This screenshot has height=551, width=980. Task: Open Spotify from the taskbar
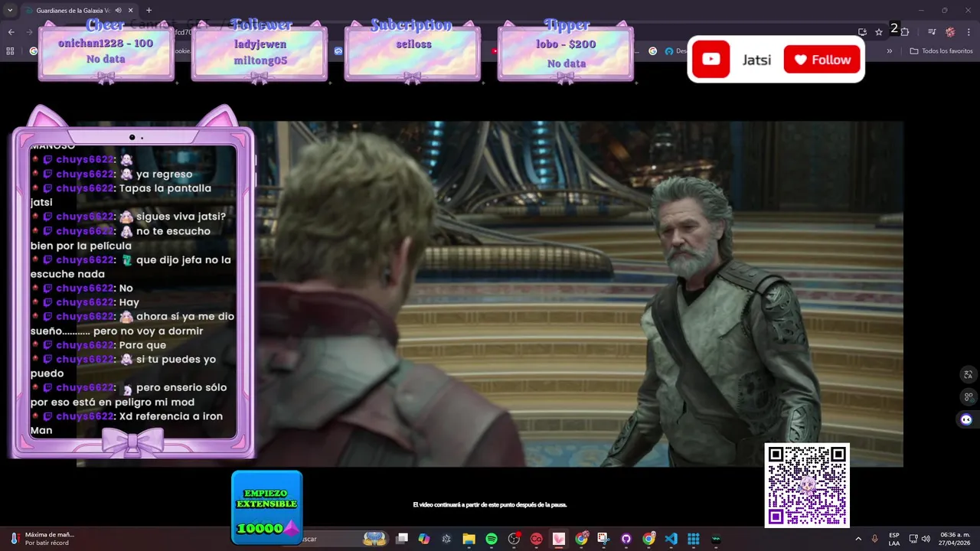tap(492, 539)
